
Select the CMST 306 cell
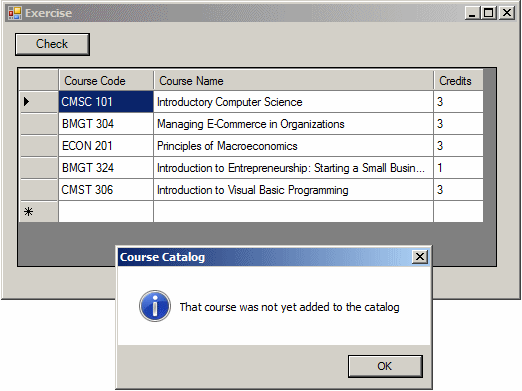coord(106,190)
